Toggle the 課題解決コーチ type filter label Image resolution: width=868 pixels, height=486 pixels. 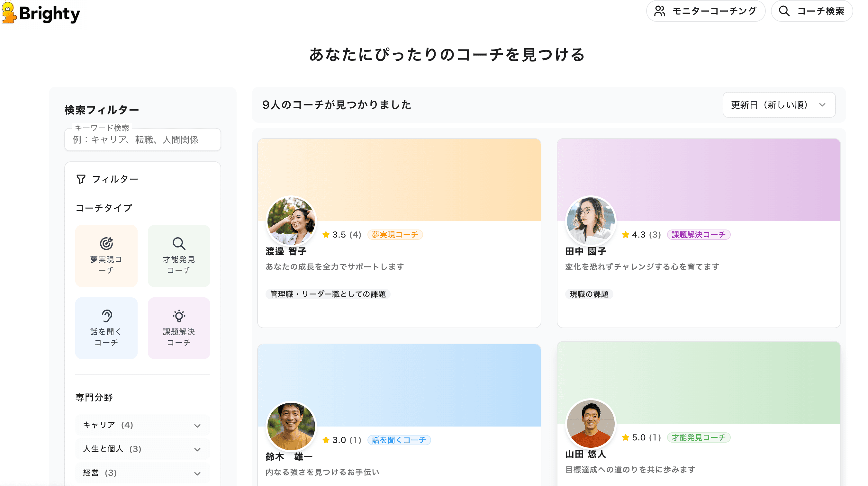(x=179, y=337)
